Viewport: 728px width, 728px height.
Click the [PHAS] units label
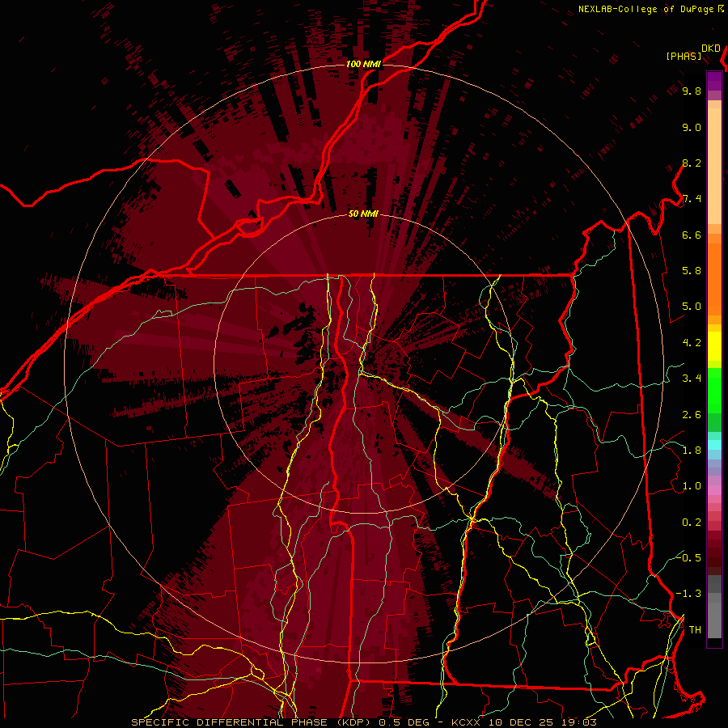[x=684, y=57]
